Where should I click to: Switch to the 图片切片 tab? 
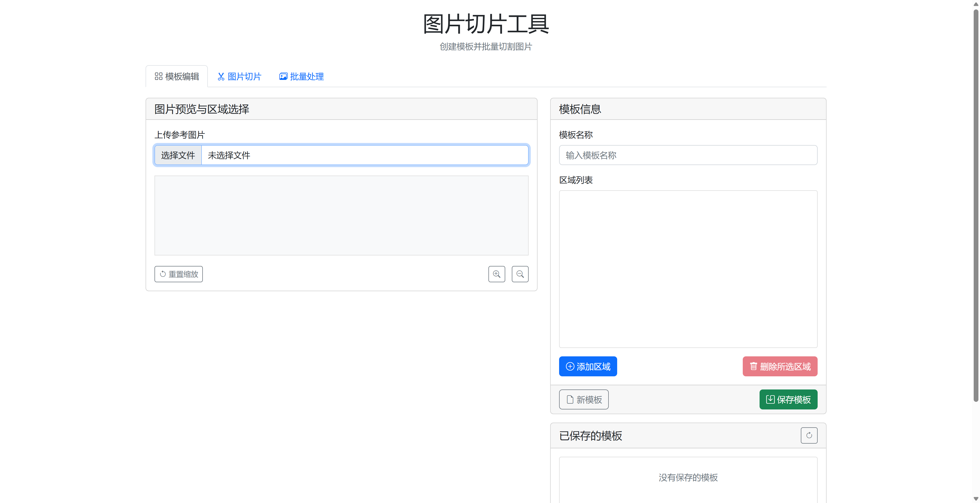[239, 76]
